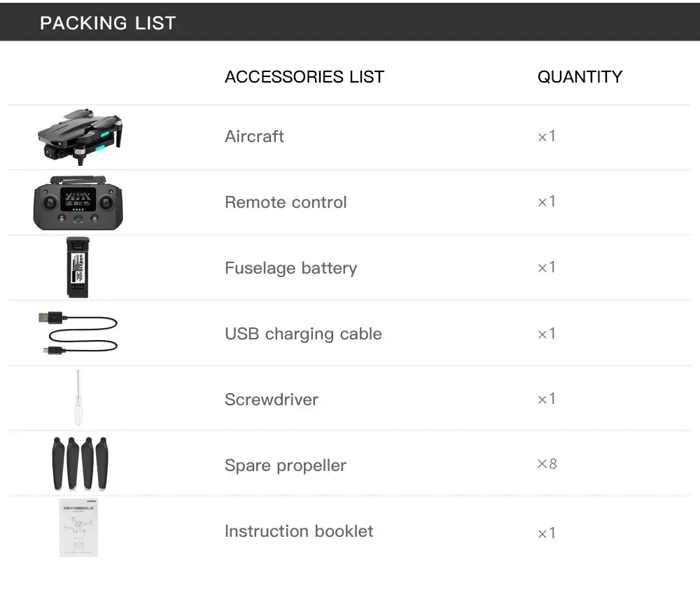Select the Instruction booklet text
This screenshot has height=597, width=700.
click(299, 531)
